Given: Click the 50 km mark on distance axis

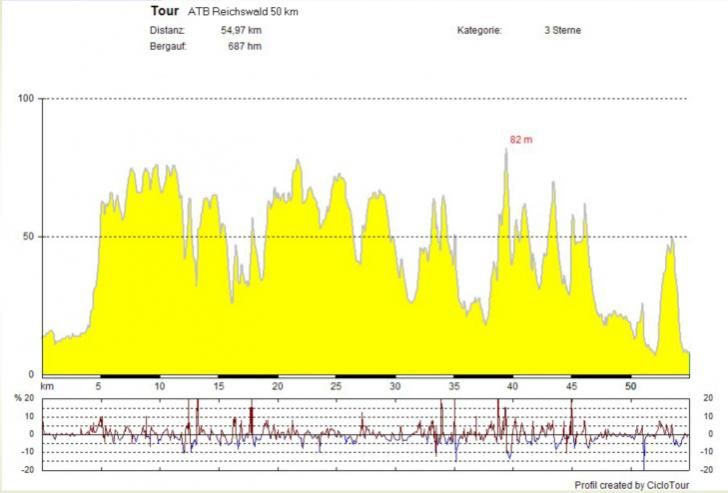Looking at the screenshot, I should coord(630,386).
